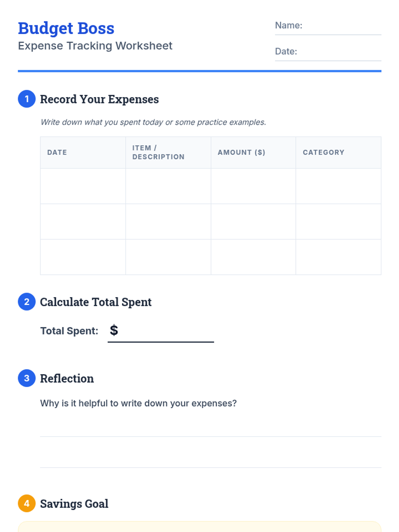Image resolution: width=399 pixels, height=532 pixels.
Task: Click the dollar sign beside Total Spent
Action: coord(114,330)
